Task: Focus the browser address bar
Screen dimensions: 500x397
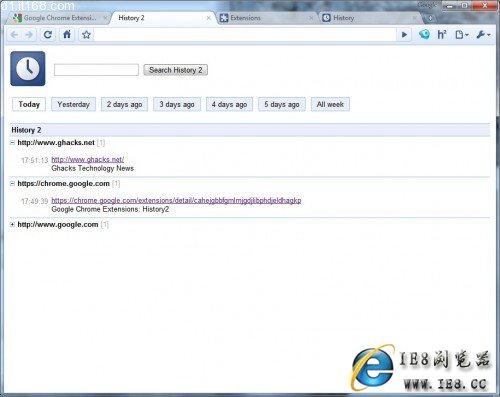Action: (245, 35)
